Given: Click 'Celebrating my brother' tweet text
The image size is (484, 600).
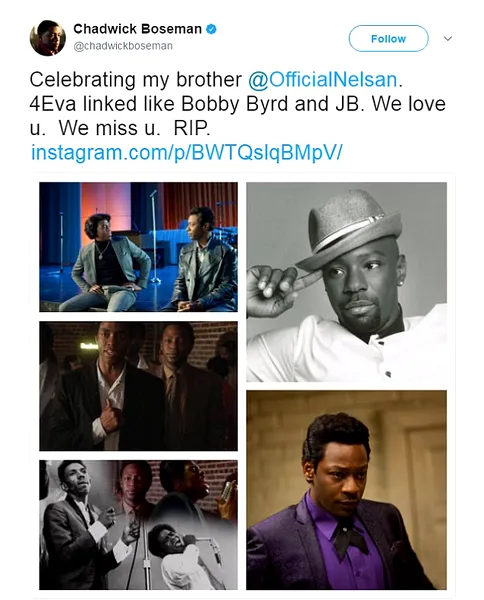Looking at the screenshot, I should 136,80.
